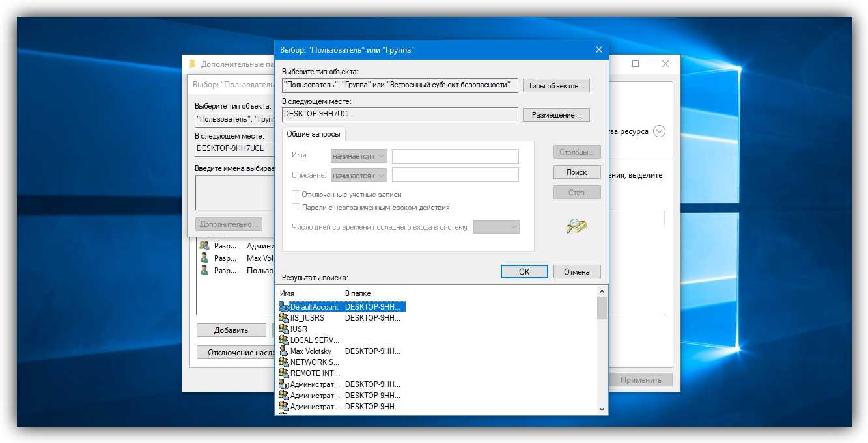This screenshot has width=868, height=443.
Task: Select the IIS_IUSRS group icon
Action: (283, 317)
